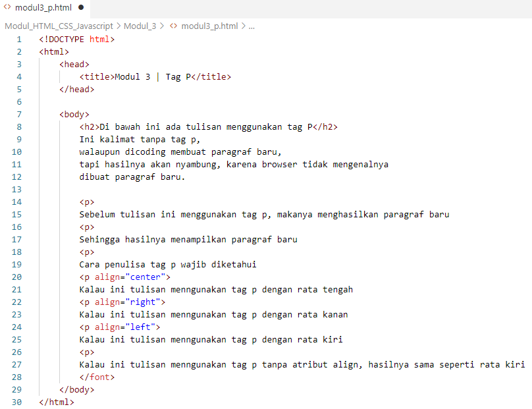Click the unsaved-changes dot on the modul3_p.html tab
Screen dimensions: 532x409
coord(81,7)
